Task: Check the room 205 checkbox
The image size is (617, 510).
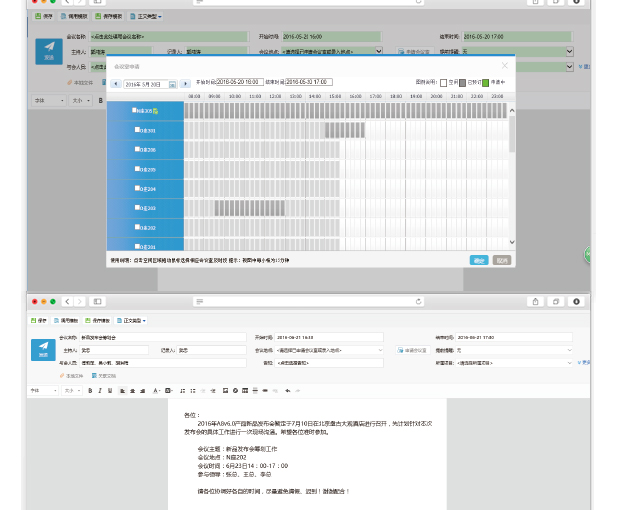Action: pos(137,169)
